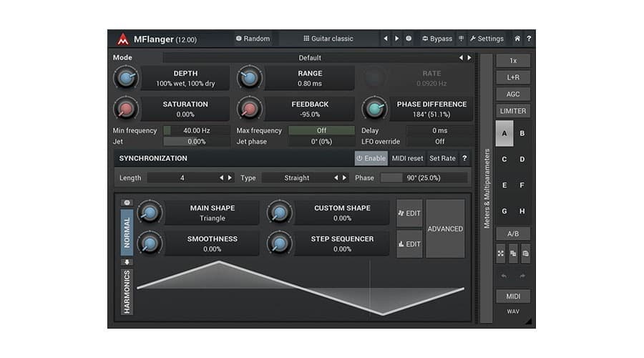Select next mode with right arrow
This screenshot has width=644, height=358.
(x=469, y=58)
